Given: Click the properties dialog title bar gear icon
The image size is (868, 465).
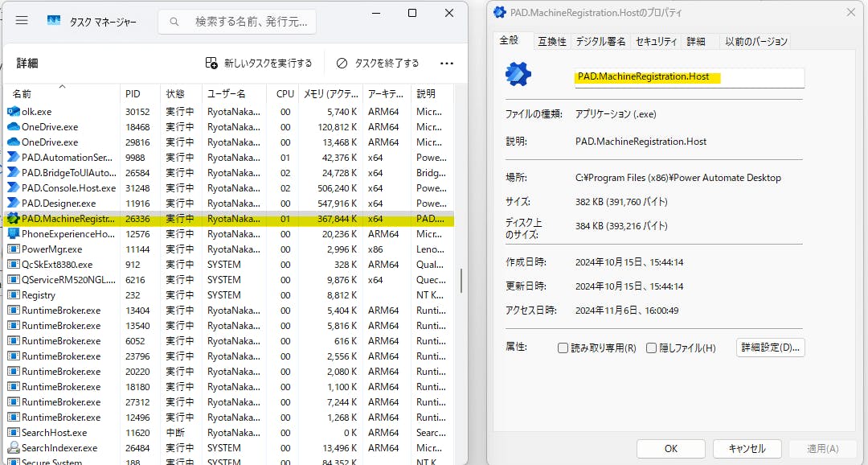Looking at the screenshot, I should (x=500, y=11).
